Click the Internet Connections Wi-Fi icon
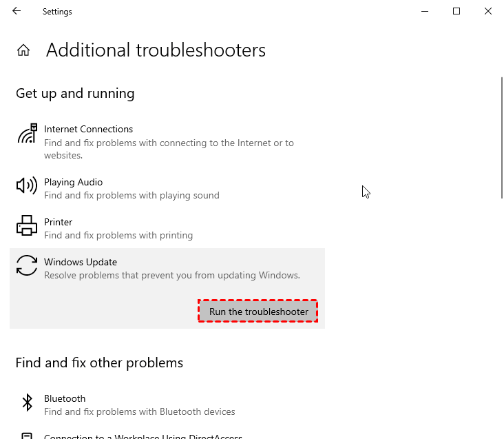 [x=27, y=134]
